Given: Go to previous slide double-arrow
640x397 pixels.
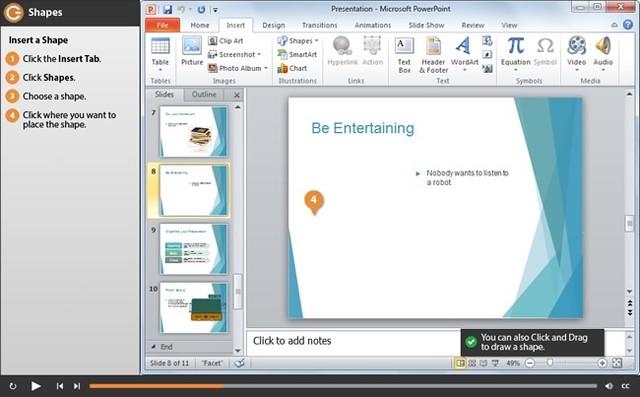Looking at the screenshot, I should pos(629,303).
